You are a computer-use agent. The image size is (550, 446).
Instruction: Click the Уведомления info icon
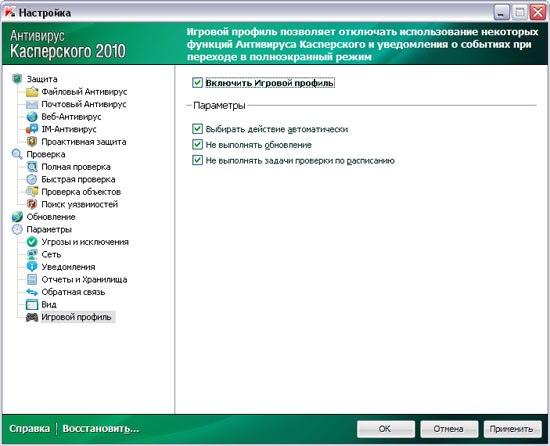[x=32, y=267]
